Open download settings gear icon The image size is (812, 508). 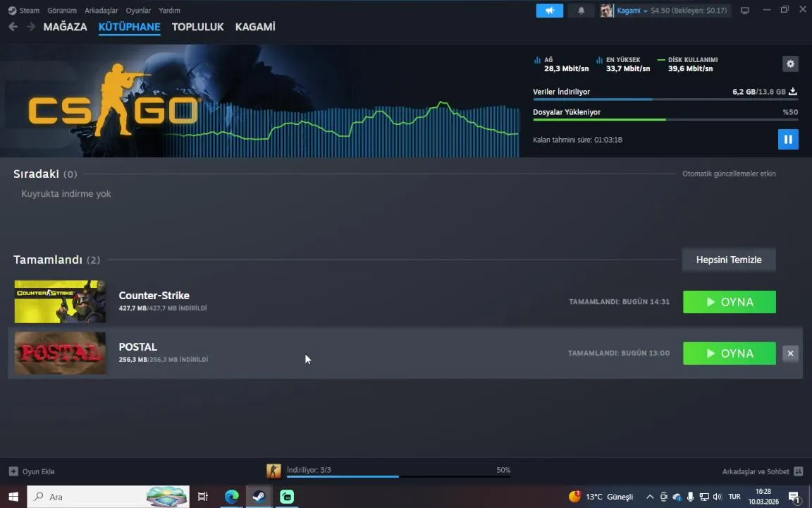790,64
